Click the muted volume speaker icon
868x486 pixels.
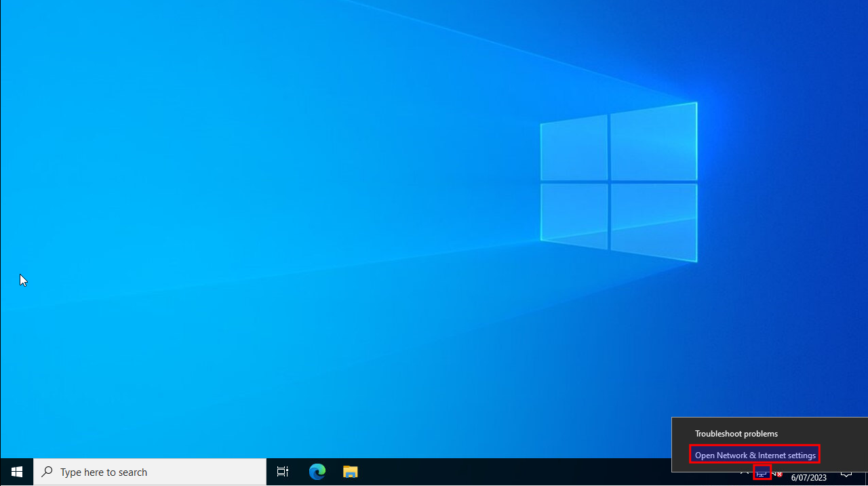777,473
